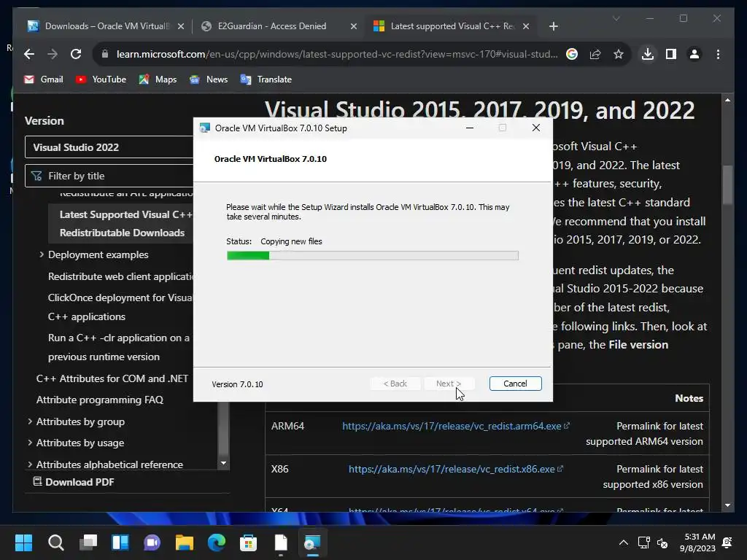Image resolution: width=747 pixels, height=560 pixels.
Task: Switch to E2Guardian - Access Denied tab
Action: coord(279,26)
